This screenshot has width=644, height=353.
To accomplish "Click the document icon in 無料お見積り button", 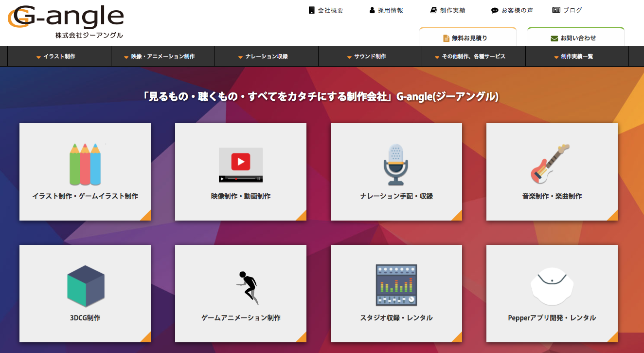I will coord(446,38).
